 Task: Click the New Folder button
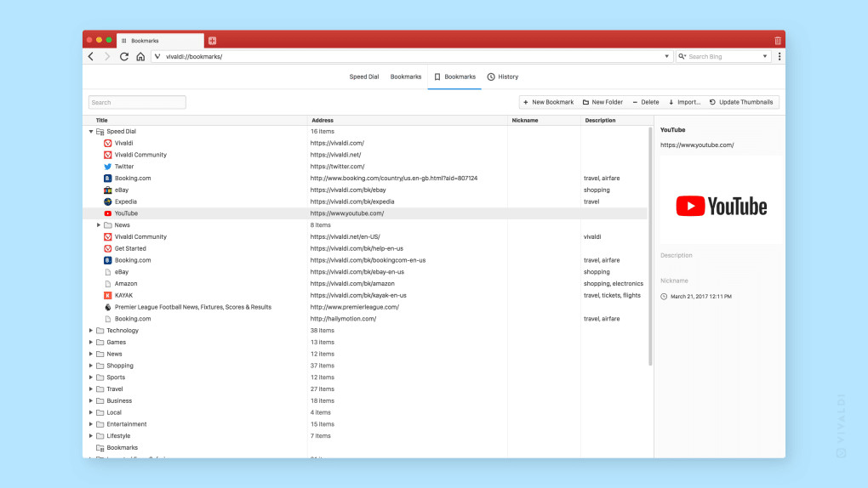pos(602,102)
